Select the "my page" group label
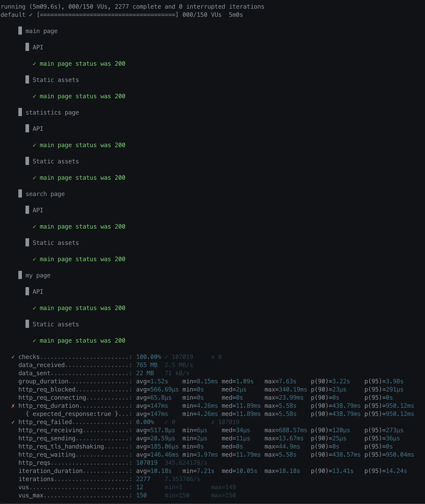This screenshot has height=504, width=425. point(38,275)
